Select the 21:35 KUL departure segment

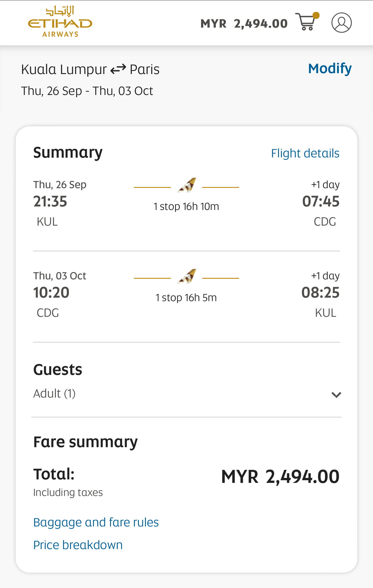tap(186, 203)
